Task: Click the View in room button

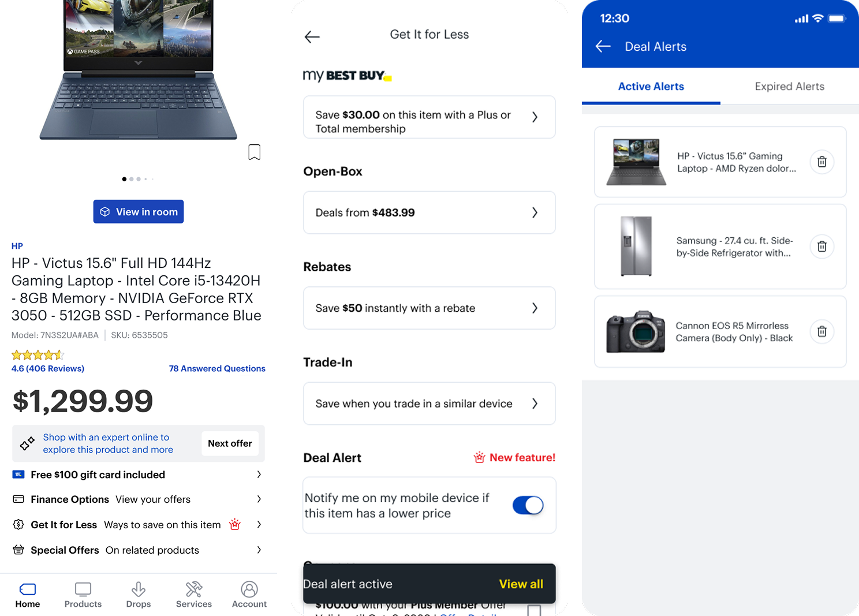Action: 139,212
